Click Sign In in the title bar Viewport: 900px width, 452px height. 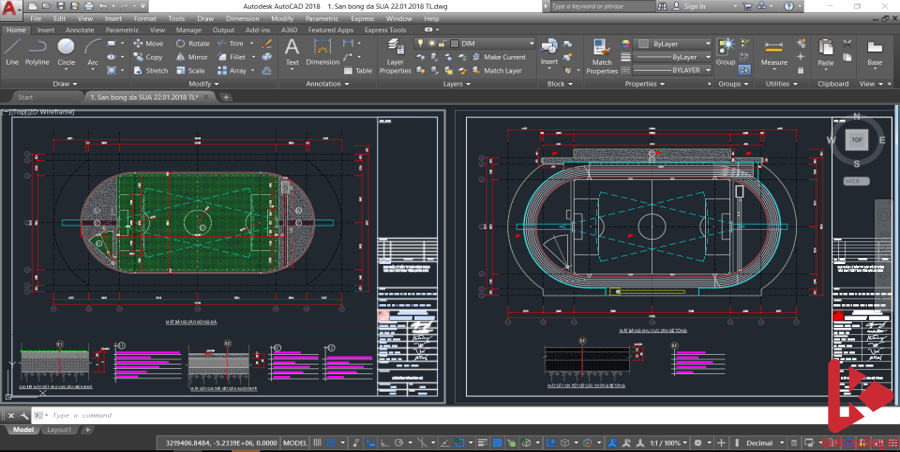click(x=694, y=6)
